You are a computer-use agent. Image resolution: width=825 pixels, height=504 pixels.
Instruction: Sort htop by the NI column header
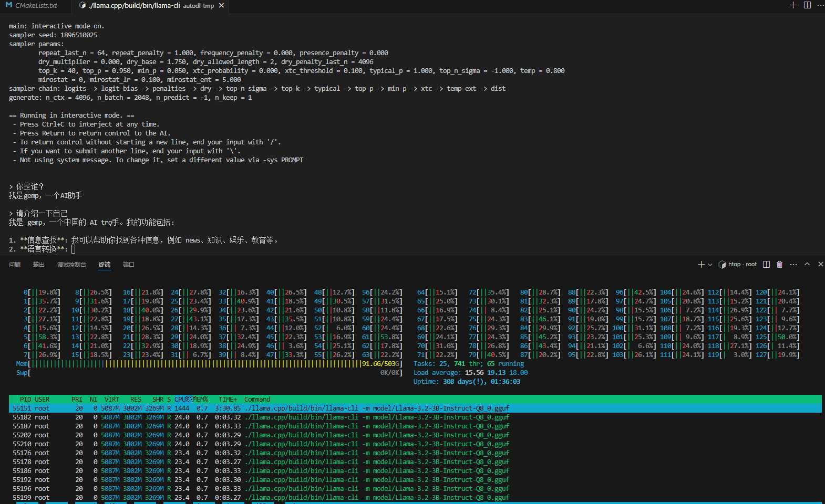(94, 400)
